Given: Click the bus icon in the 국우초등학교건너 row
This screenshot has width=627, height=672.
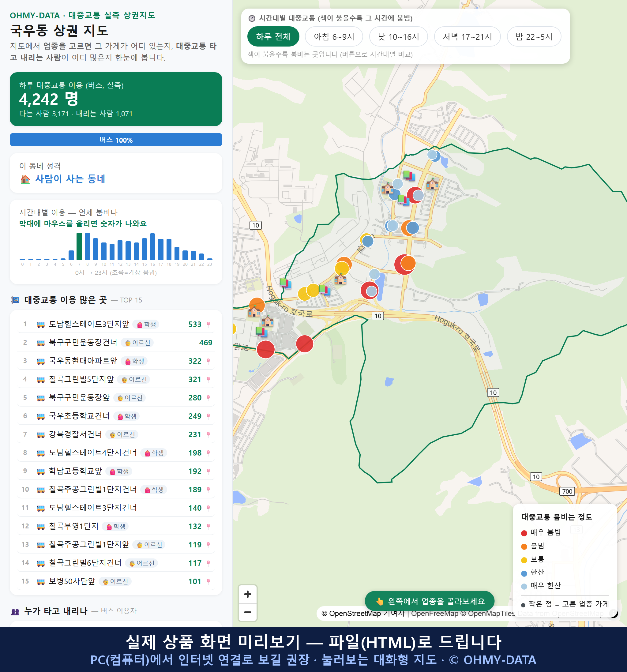Looking at the screenshot, I should point(40,416).
